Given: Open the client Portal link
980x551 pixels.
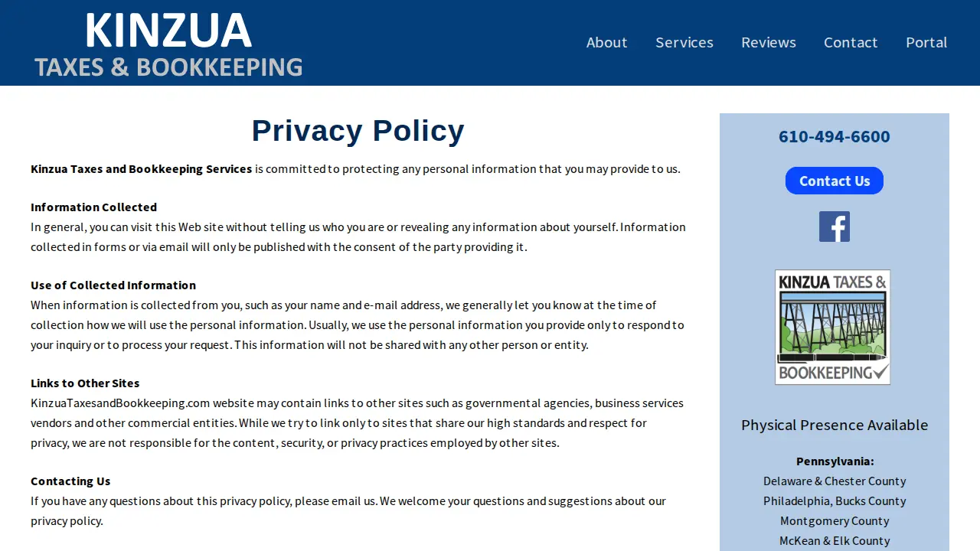Looking at the screenshot, I should tap(926, 42).
